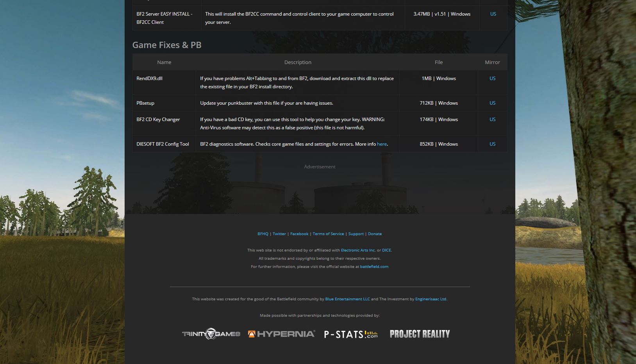Download DIESOFT BF2 Config Tool US mirror
This screenshot has height=364, width=636.
492,144
